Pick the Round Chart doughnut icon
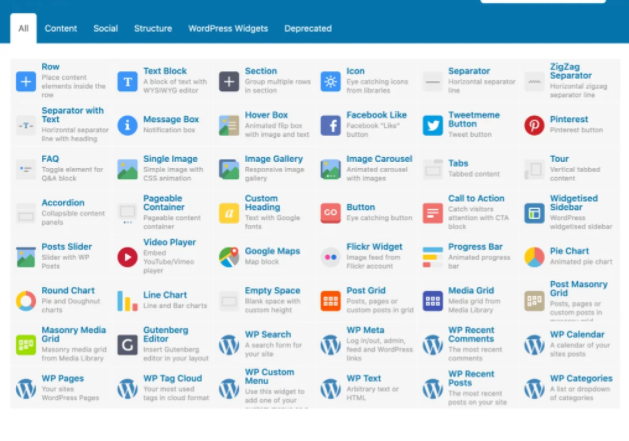Image resolution: width=629 pixels, height=441 pixels. pyautogui.click(x=26, y=300)
